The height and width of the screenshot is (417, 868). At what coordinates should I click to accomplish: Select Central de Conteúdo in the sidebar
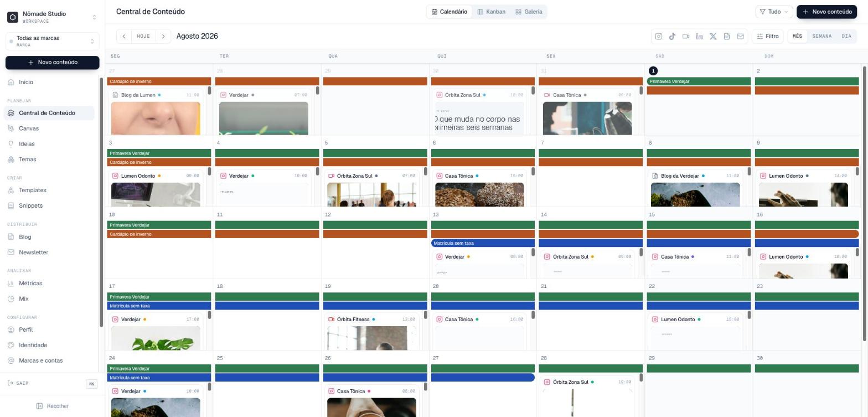coord(50,113)
